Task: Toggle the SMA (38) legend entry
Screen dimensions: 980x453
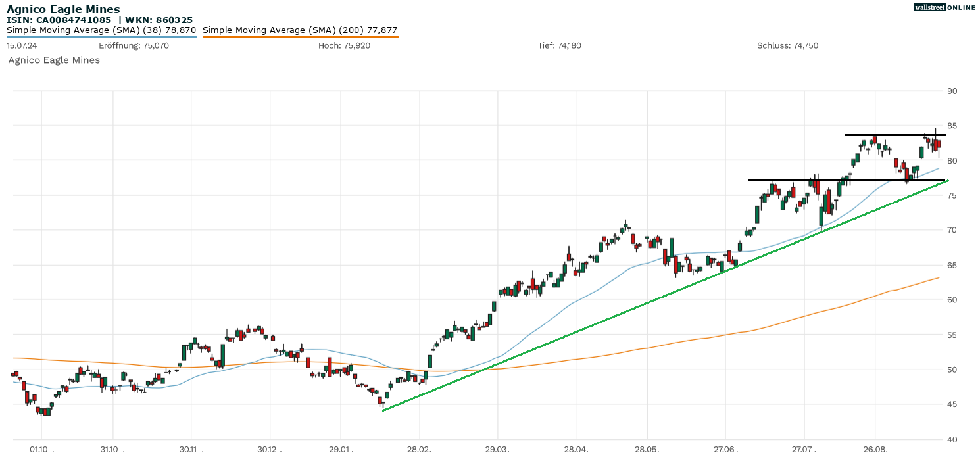Action: tap(101, 30)
